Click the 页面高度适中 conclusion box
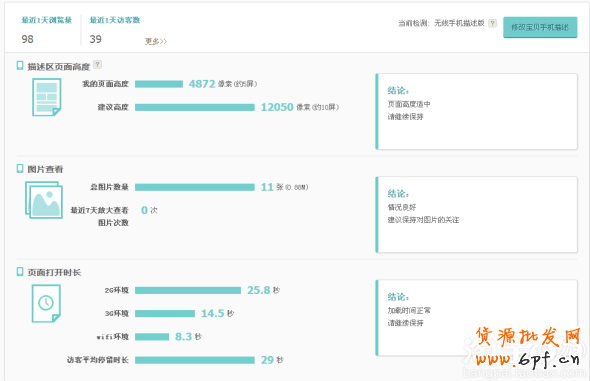590x381 pixels. [x=476, y=111]
